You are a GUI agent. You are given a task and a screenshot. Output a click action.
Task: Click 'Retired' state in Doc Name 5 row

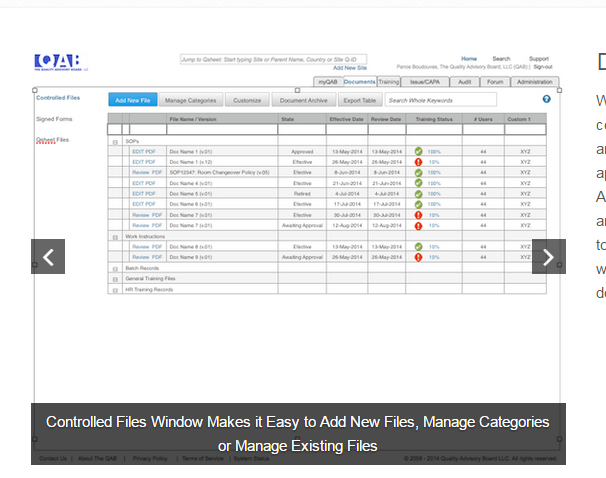302,194
